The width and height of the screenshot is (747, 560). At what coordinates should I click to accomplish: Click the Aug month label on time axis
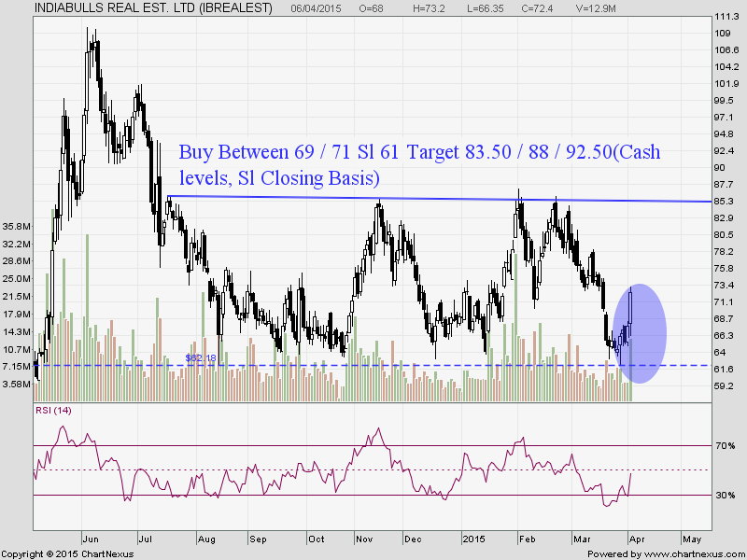pyautogui.click(x=206, y=539)
